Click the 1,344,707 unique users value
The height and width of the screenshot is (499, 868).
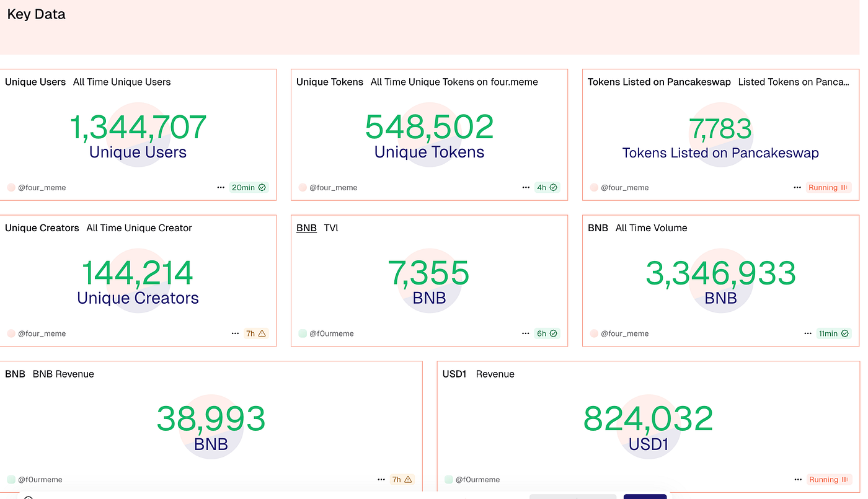(138, 128)
